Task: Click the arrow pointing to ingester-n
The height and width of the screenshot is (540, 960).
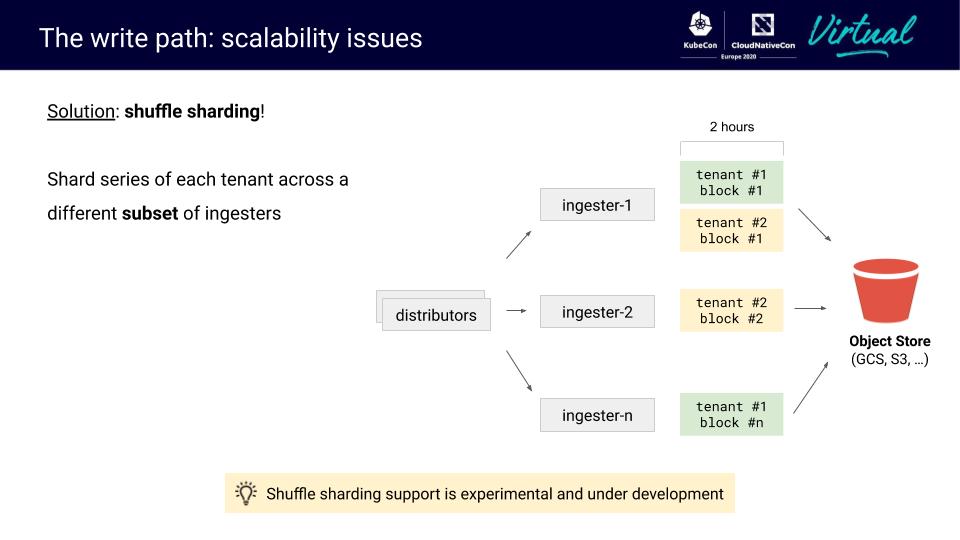Action: 518,370
